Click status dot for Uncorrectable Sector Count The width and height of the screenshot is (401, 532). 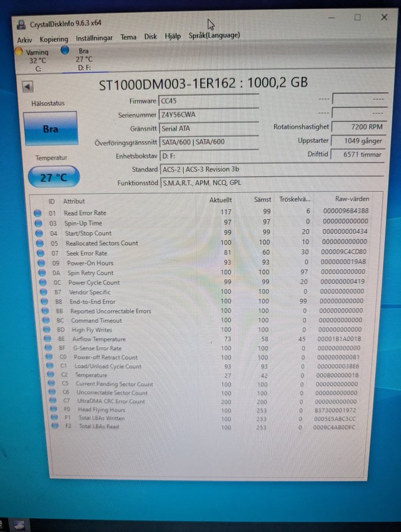point(52,392)
